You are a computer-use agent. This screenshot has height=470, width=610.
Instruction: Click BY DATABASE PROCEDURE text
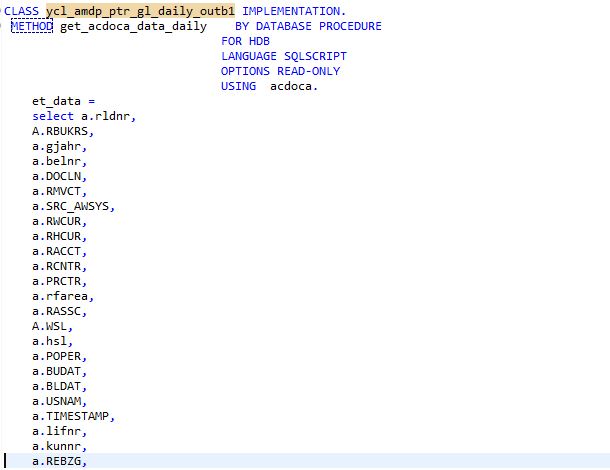308,26
